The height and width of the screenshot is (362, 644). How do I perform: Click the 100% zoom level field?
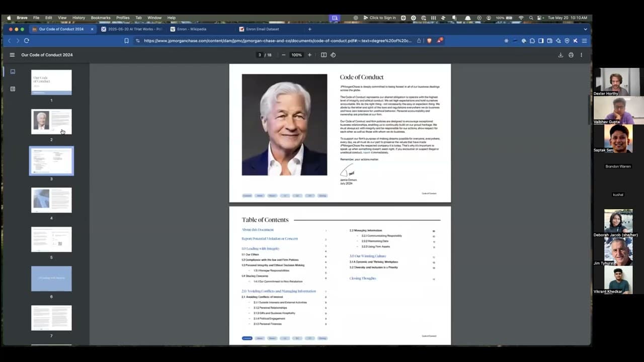[x=297, y=55]
